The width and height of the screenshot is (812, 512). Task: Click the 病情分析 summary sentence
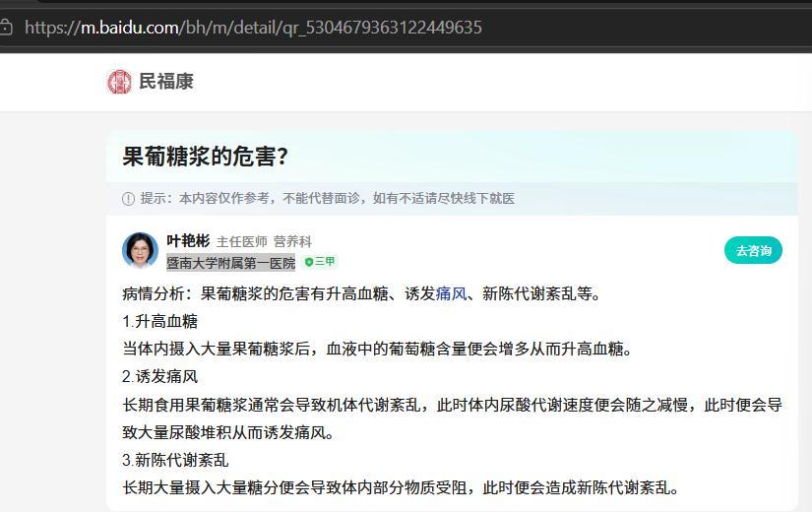pyautogui.click(x=361, y=293)
